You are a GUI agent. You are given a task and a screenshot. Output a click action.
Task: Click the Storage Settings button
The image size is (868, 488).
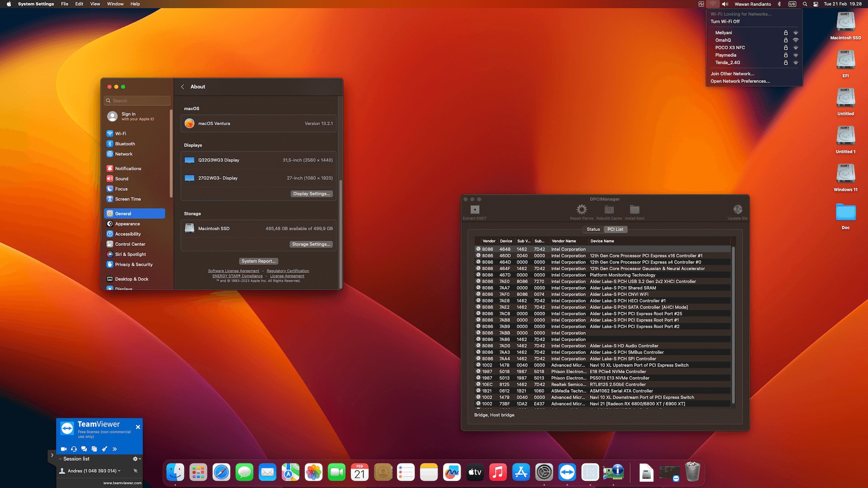tap(311, 244)
